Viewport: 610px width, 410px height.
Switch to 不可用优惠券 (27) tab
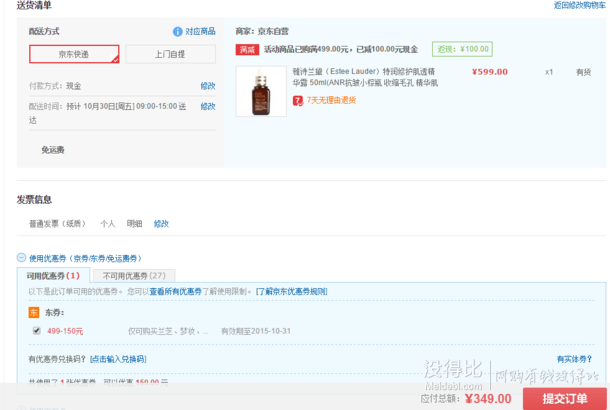[x=134, y=276]
